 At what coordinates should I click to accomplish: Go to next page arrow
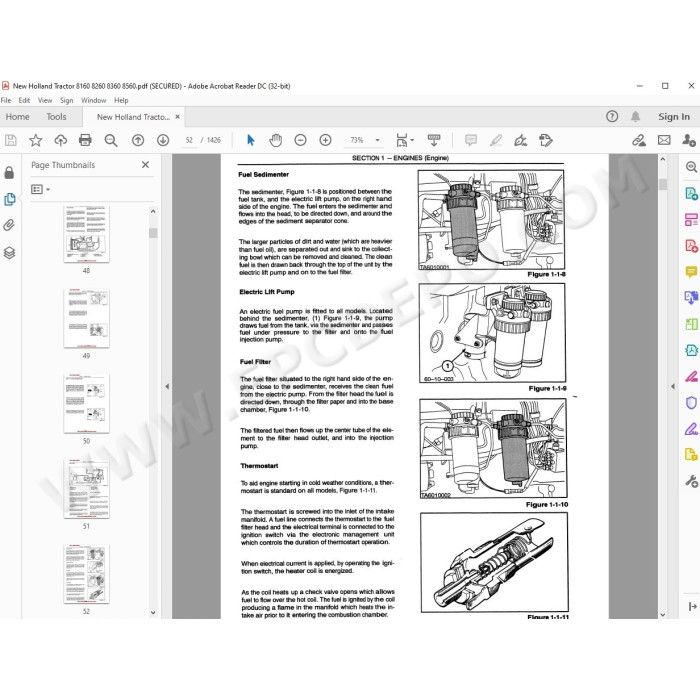coord(163,140)
